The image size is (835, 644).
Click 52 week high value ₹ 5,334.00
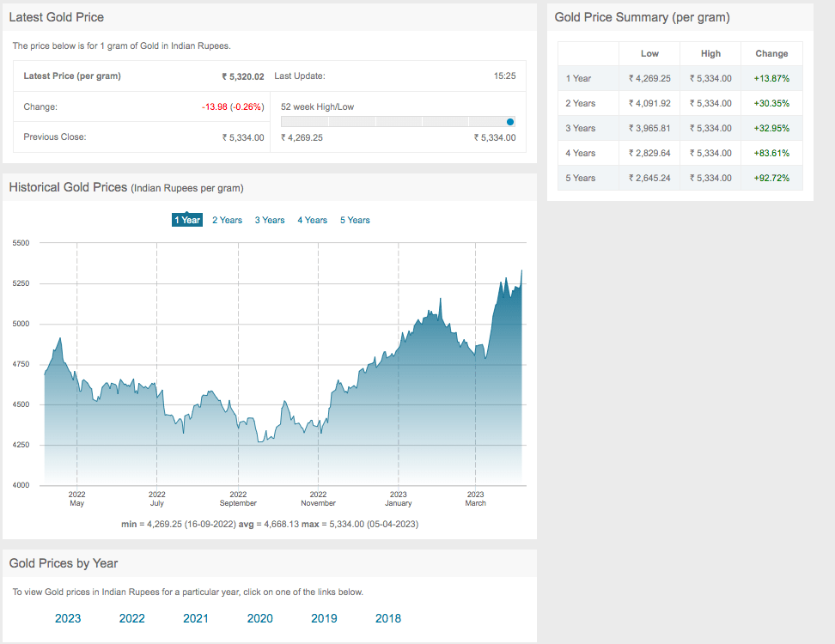tap(495, 138)
